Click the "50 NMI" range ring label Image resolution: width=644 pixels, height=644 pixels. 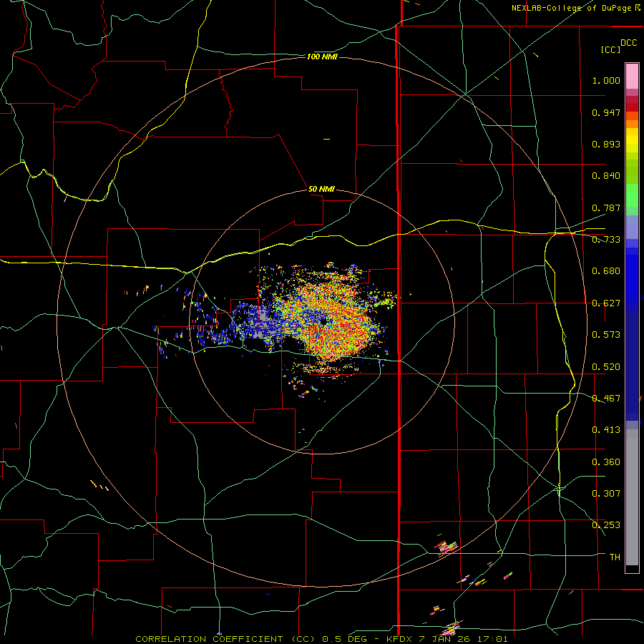(321, 189)
